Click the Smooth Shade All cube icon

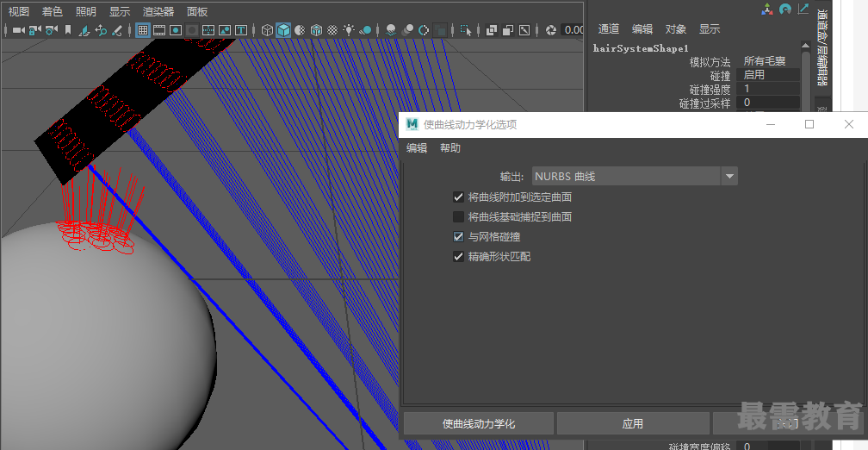click(x=283, y=30)
